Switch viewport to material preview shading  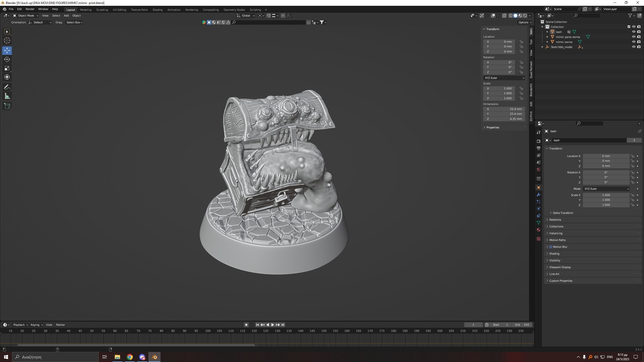[520, 16]
